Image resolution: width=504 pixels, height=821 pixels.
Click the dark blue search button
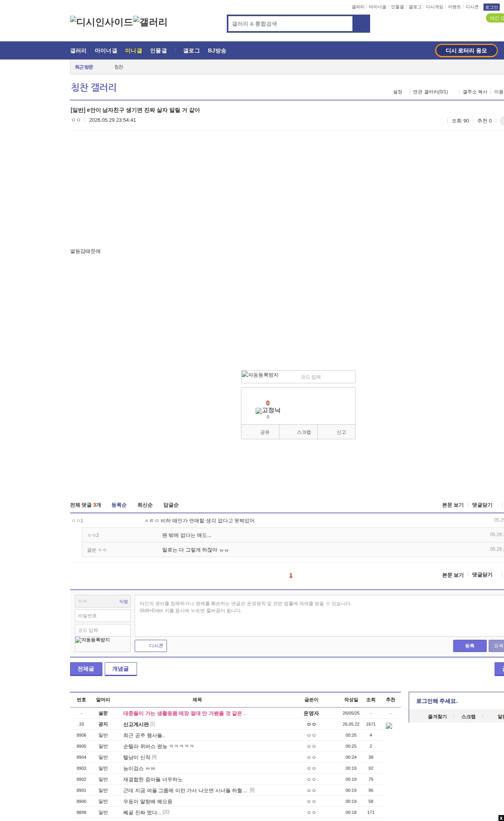point(361,24)
